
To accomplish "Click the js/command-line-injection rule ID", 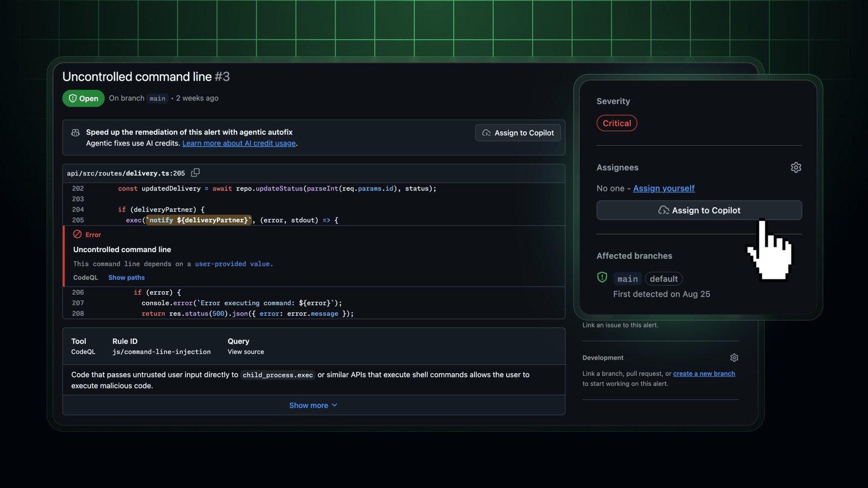I will click(162, 352).
